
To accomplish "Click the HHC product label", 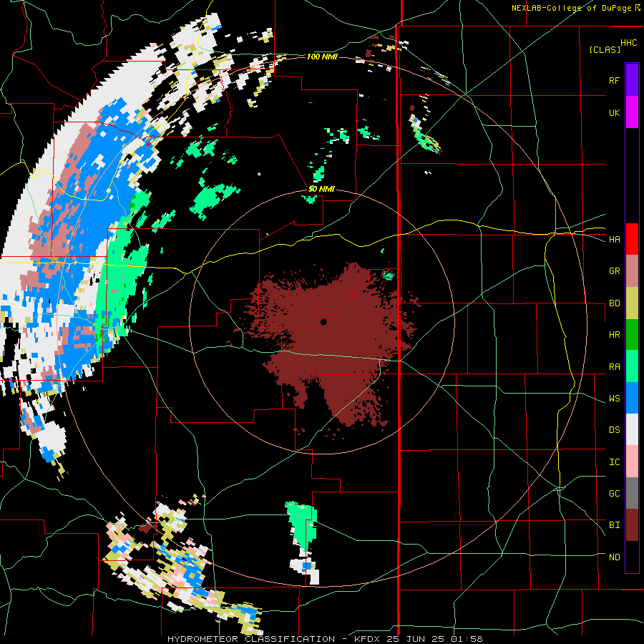I will (x=629, y=43).
